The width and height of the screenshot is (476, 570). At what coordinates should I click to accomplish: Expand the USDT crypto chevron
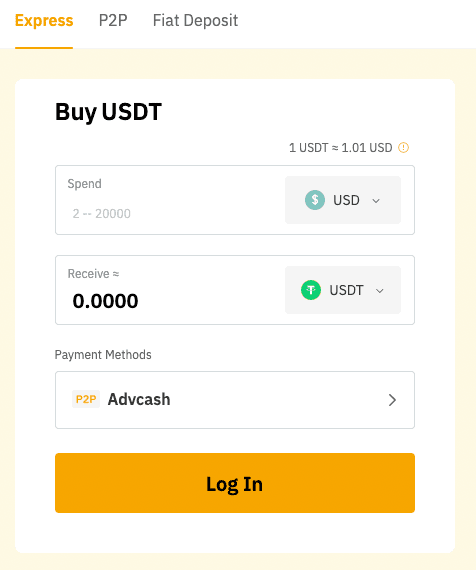click(380, 291)
